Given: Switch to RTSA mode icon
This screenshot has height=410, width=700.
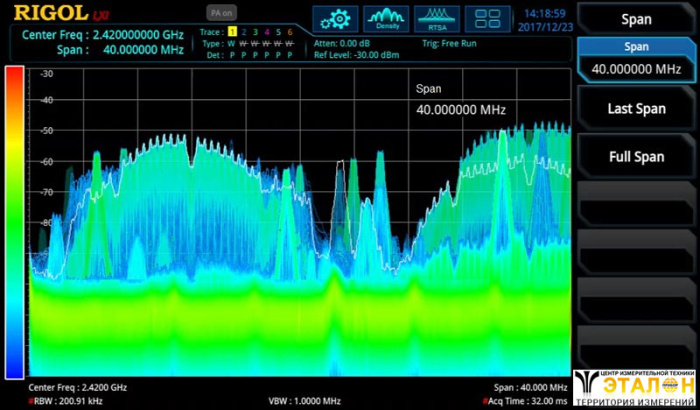Looking at the screenshot, I should 437,17.
